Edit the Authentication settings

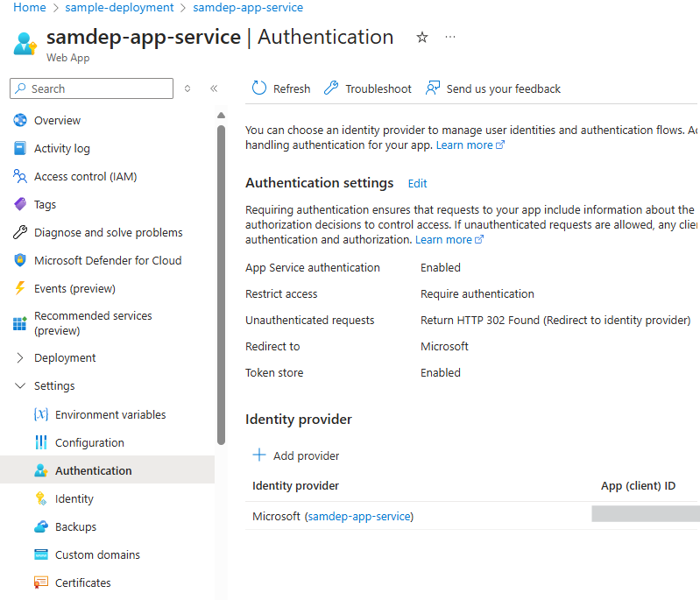pos(417,183)
